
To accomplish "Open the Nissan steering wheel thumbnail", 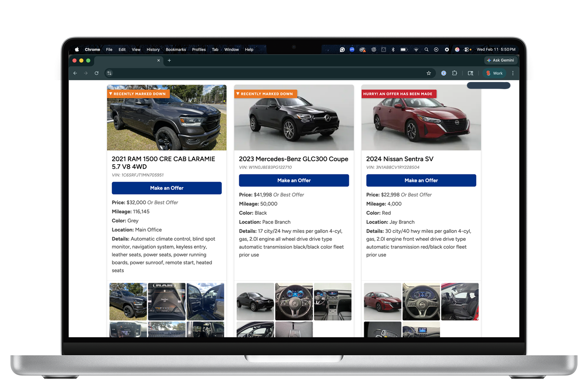I will [421, 302].
